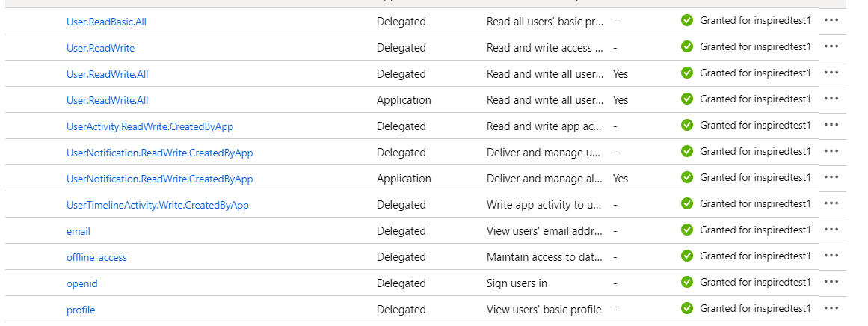Open more options for the profile permission

coord(831,308)
